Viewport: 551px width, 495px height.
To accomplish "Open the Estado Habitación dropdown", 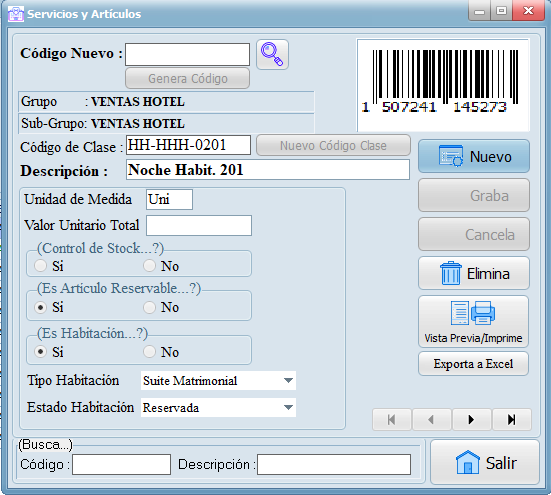I will pos(288,408).
